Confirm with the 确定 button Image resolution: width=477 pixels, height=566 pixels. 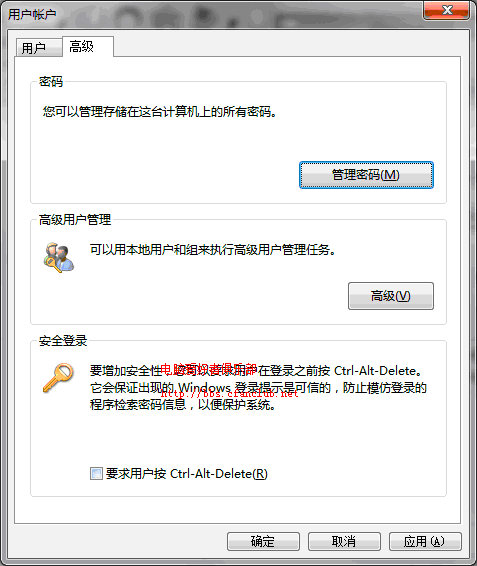(263, 541)
